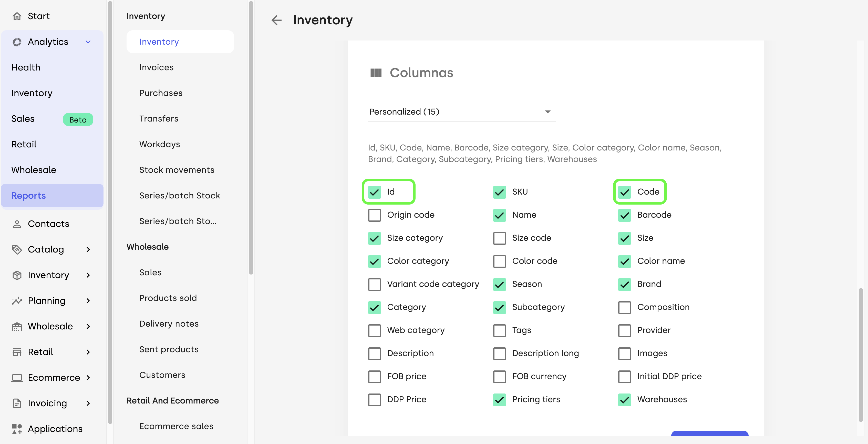Viewport: 868px width, 444px height.
Task: Check the Description long box
Action: click(x=499, y=354)
